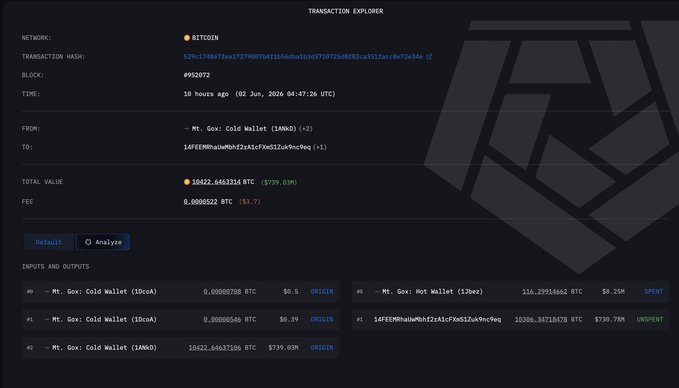Open input #1 Mt. Gox: Cold Wallet (1DcoA)
The image size is (679, 388).
(x=104, y=320)
